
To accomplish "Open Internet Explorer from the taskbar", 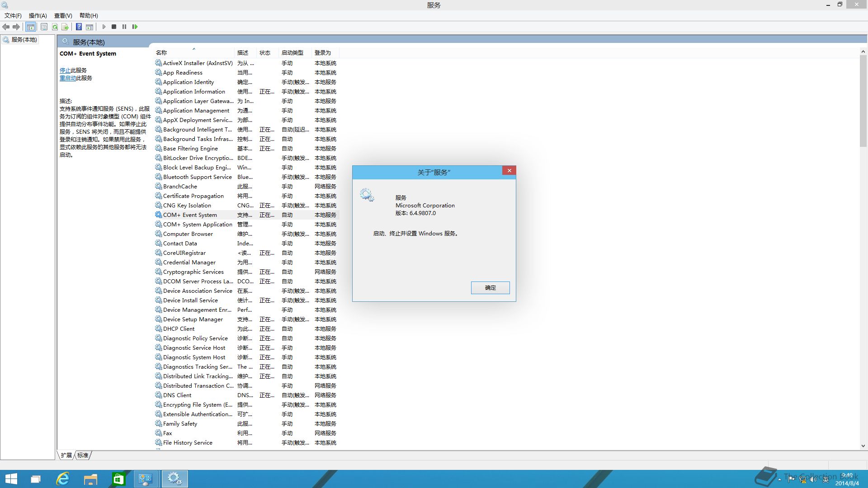I will pos(63,479).
